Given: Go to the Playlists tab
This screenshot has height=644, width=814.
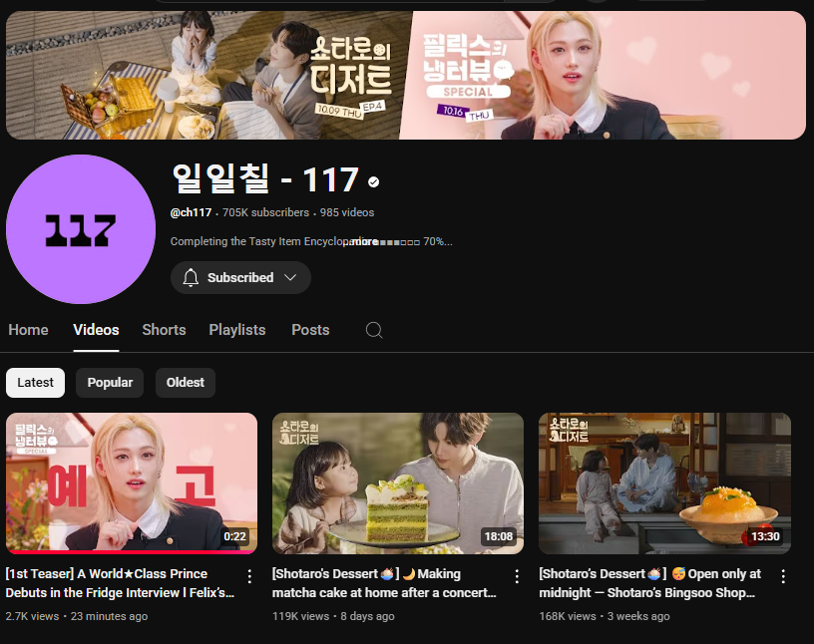Looking at the screenshot, I should (x=237, y=330).
